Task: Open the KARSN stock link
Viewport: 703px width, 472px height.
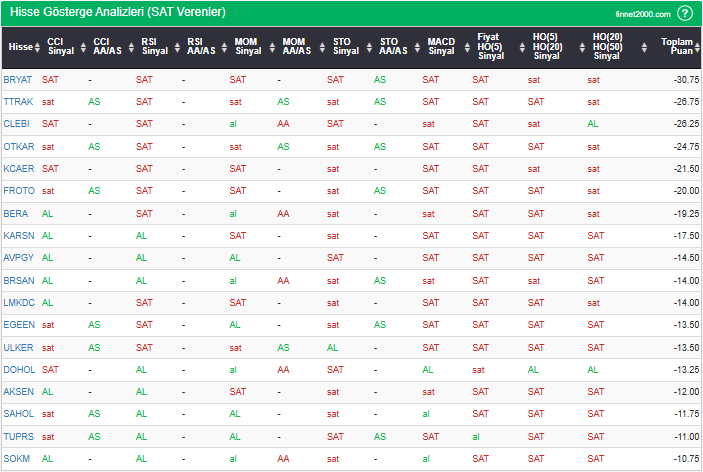Action: click(x=19, y=235)
